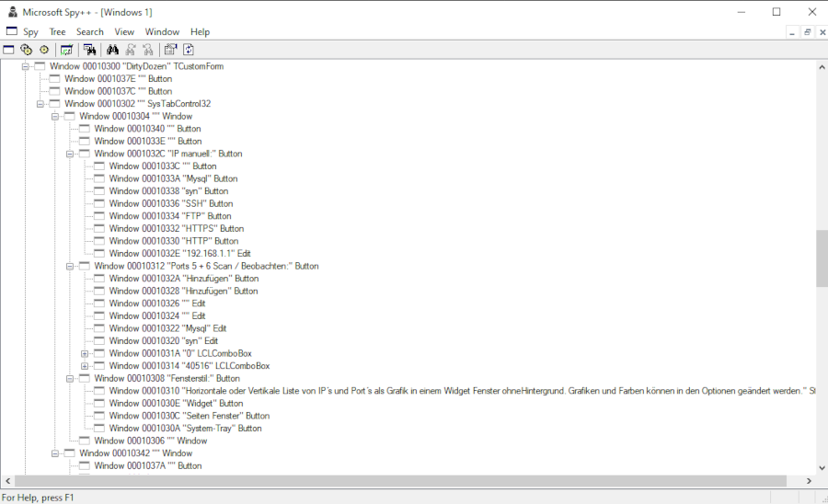Select the Window 00010340 Button row
The width and height of the screenshot is (828, 504).
point(147,129)
